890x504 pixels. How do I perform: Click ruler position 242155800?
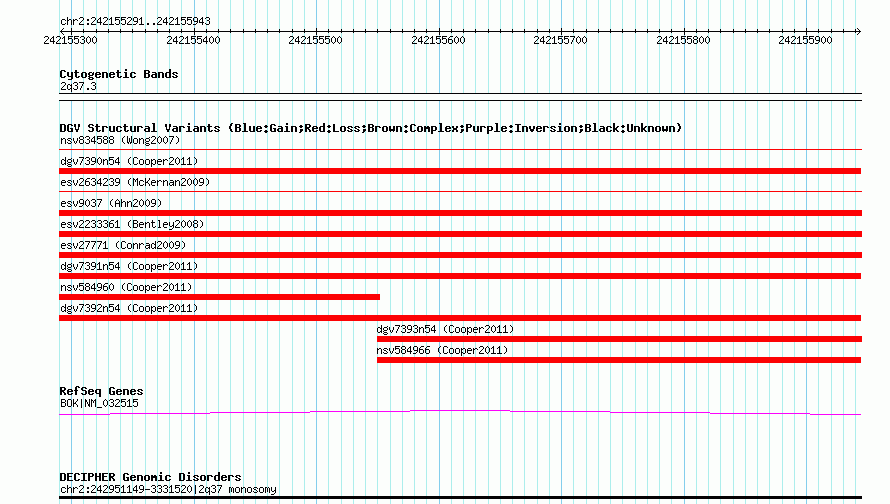[x=683, y=40]
